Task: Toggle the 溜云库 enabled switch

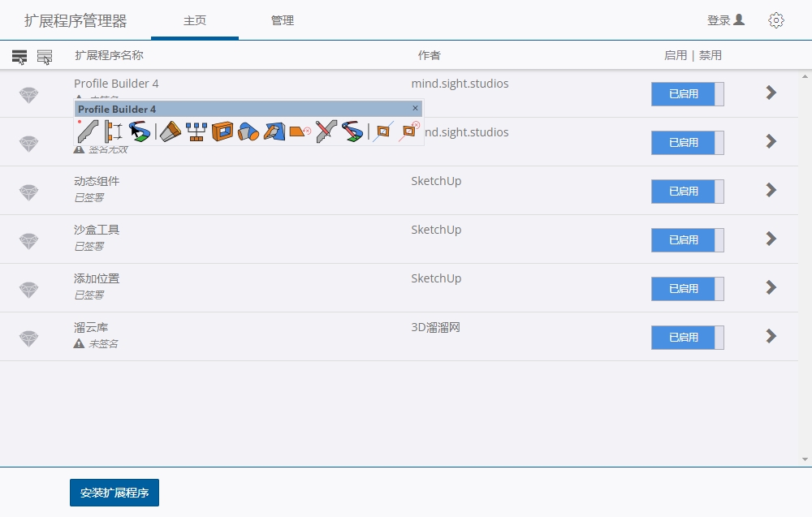Action: pyautogui.click(x=687, y=338)
